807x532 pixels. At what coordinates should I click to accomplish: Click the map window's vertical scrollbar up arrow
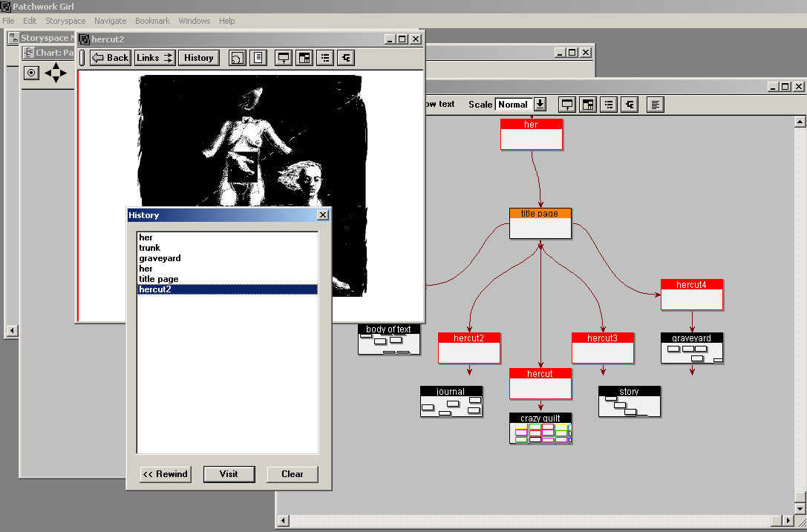click(x=800, y=122)
